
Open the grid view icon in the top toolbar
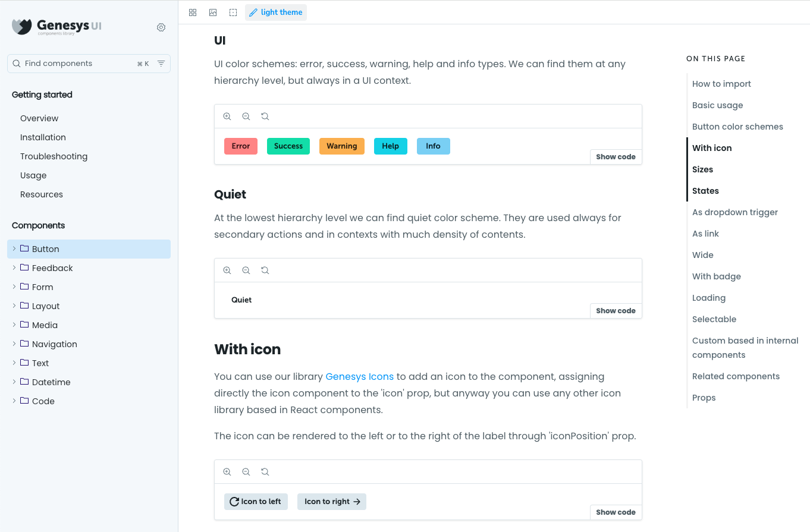pyautogui.click(x=192, y=12)
